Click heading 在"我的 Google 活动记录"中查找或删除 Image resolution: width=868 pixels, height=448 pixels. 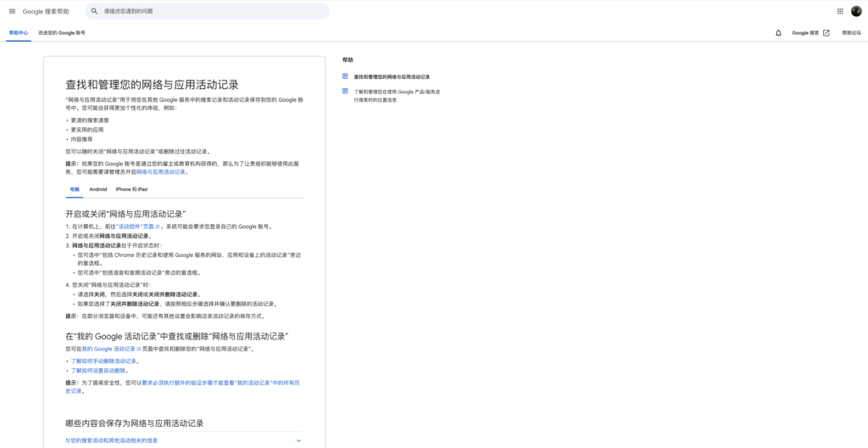pyautogui.click(x=177, y=337)
